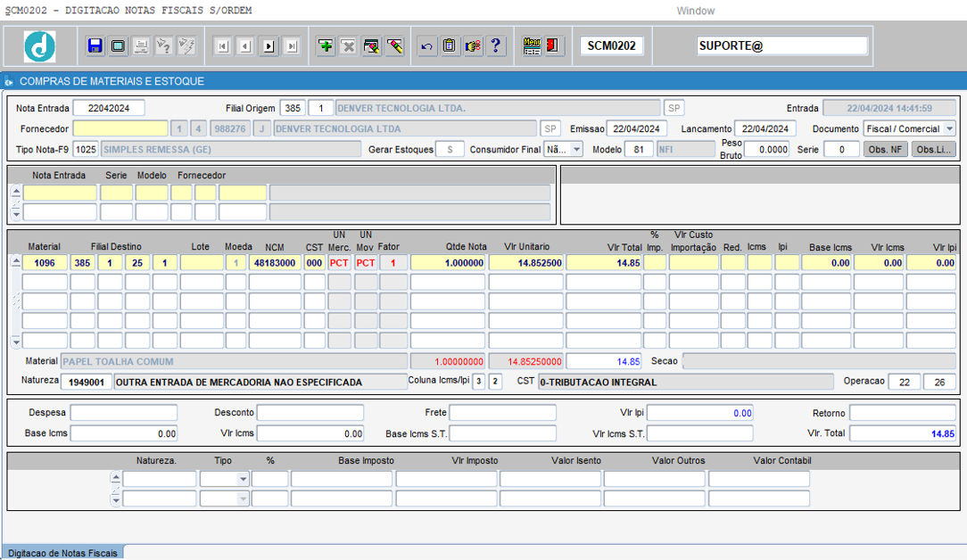Click the Emissao date field
Image resolution: width=967 pixels, height=560 pixels.
pyautogui.click(x=636, y=129)
